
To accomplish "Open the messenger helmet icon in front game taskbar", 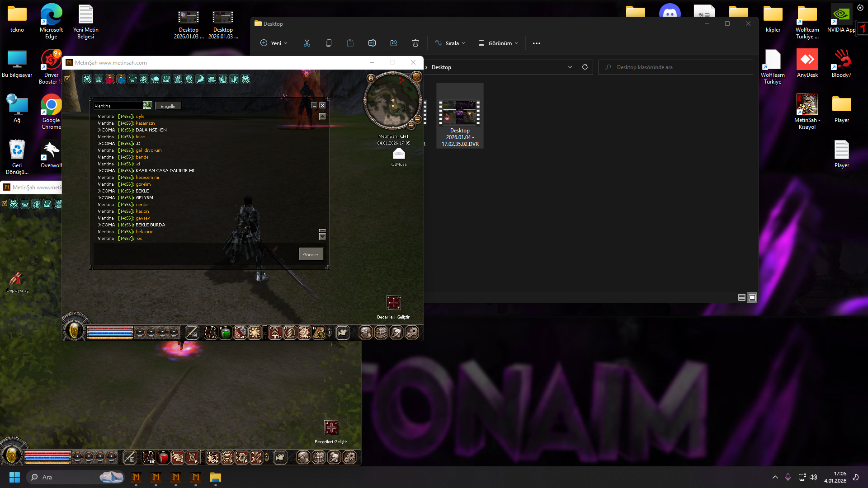I will click(396, 333).
